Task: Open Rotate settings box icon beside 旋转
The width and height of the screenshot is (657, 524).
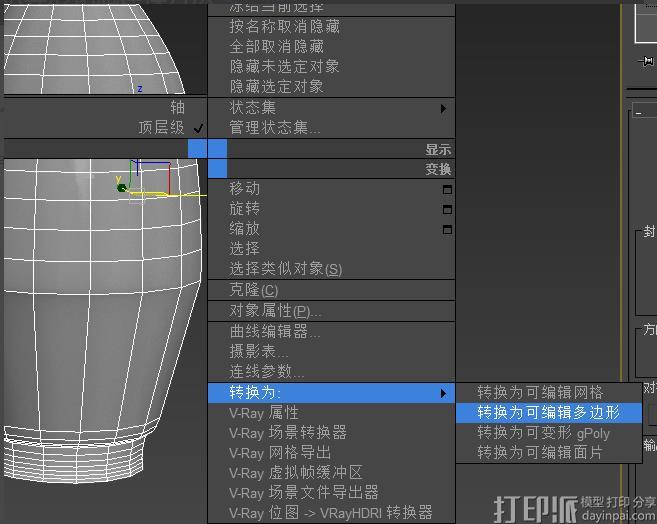Action: click(447, 209)
